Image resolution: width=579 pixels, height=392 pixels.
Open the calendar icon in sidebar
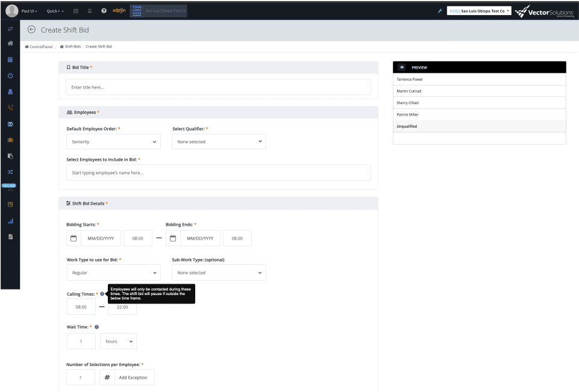(10, 60)
